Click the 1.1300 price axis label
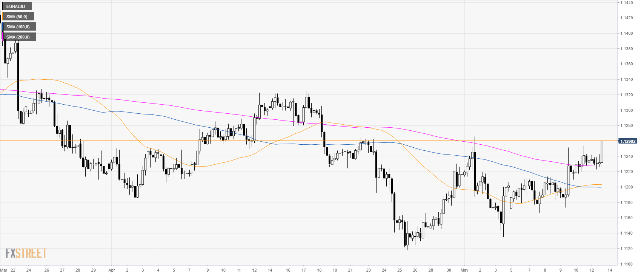 click(x=627, y=110)
